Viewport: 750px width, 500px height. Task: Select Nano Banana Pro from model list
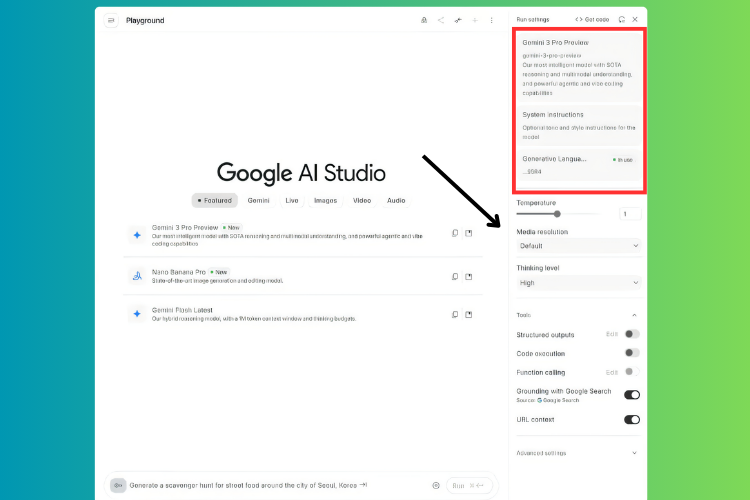coord(303,276)
